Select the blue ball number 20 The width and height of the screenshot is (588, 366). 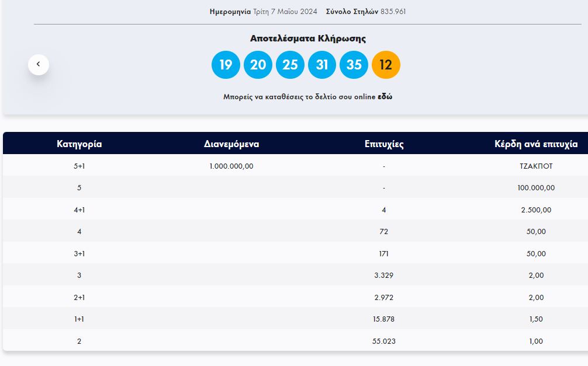click(258, 65)
